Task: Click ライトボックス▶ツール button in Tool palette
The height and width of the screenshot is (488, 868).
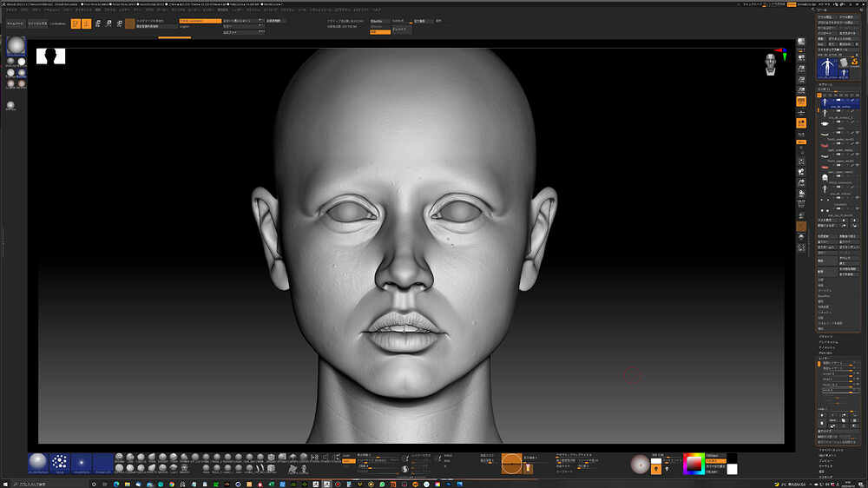Action: tap(838, 49)
